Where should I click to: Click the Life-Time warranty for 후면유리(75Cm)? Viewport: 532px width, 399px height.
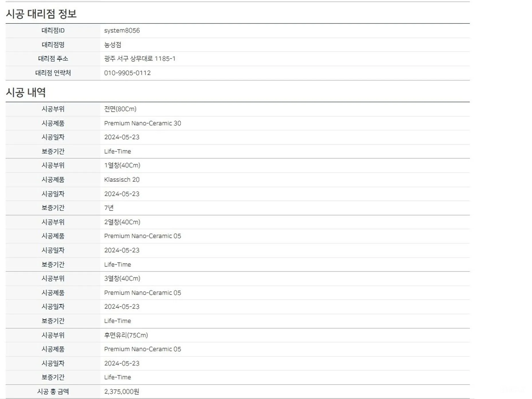coord(118,377)
